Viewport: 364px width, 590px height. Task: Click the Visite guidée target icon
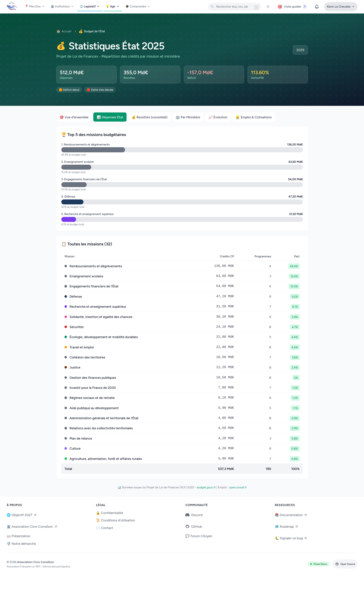tap(280, 7)
